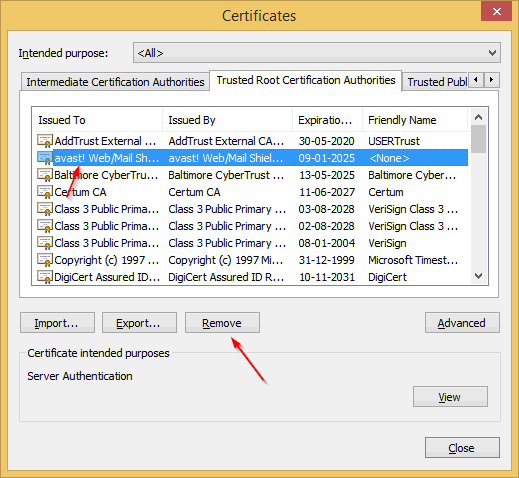Click the DigiCert Assured ID certificate icon

tap(45, 277)
